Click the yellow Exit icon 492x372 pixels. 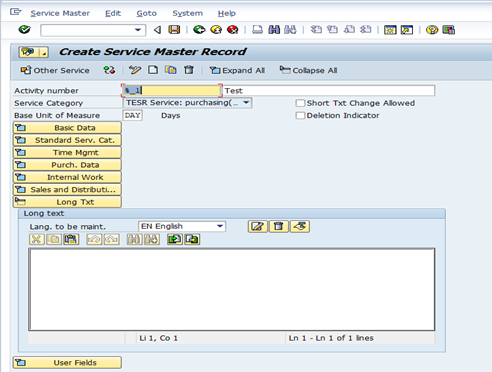tap(216, 30)
